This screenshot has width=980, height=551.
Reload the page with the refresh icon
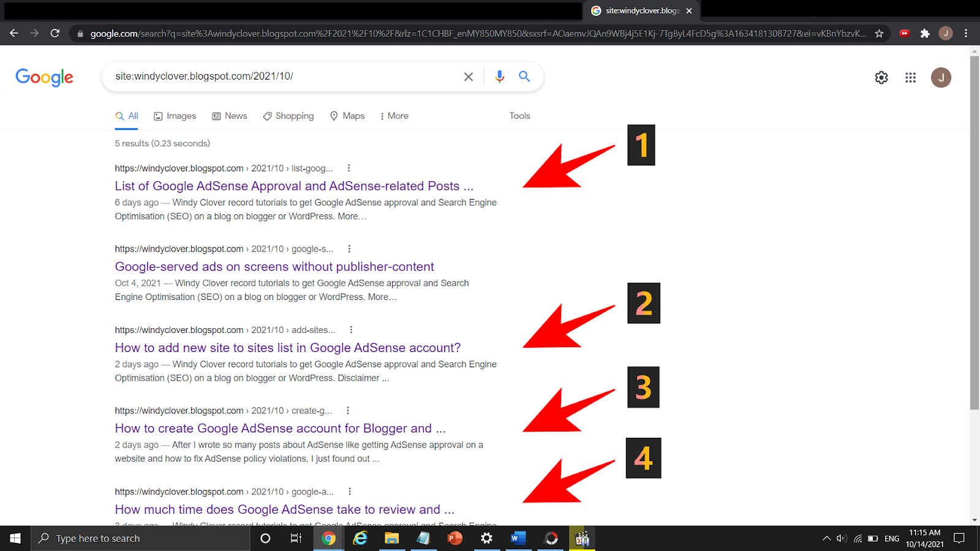tap(55, 33)
